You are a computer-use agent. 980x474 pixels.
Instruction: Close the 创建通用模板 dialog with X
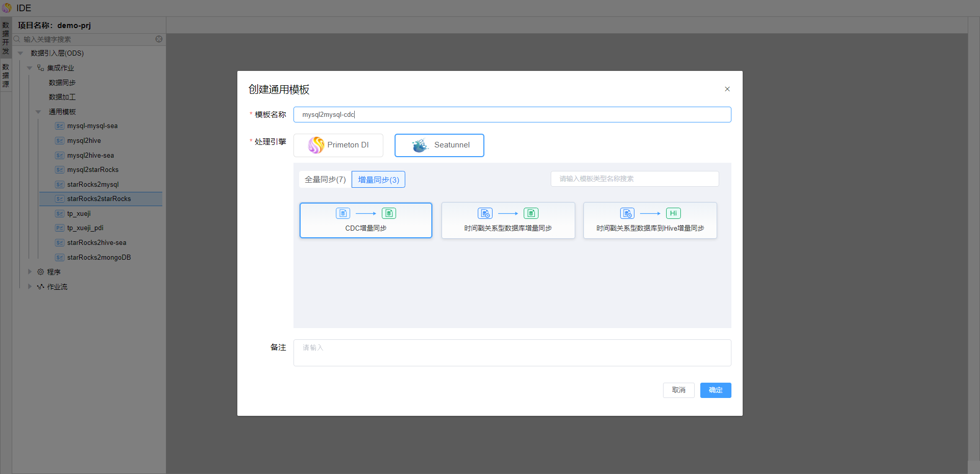(727, 89)
